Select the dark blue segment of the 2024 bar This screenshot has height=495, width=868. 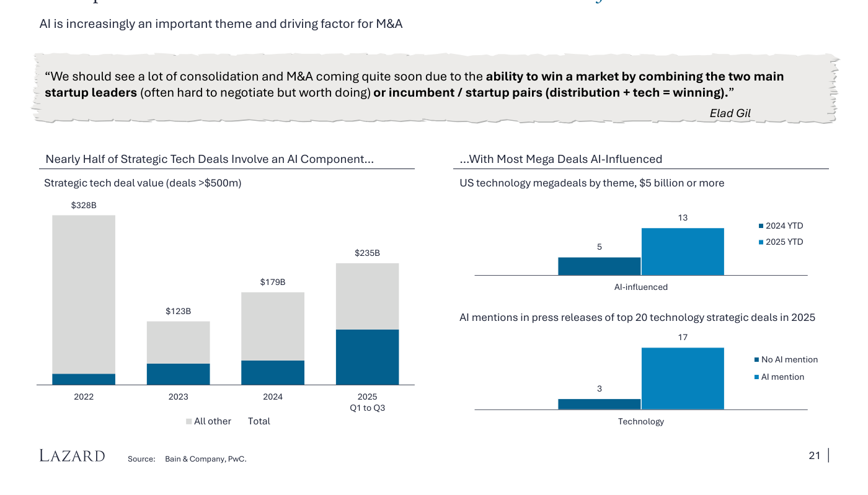(x=273, y=372)
